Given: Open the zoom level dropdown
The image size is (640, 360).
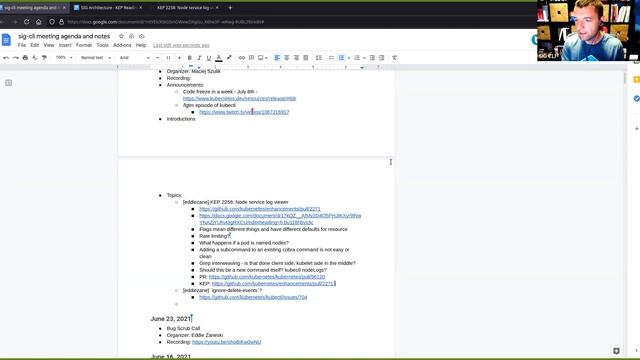Looking at the screenshot, I should [x=64, y=58].
